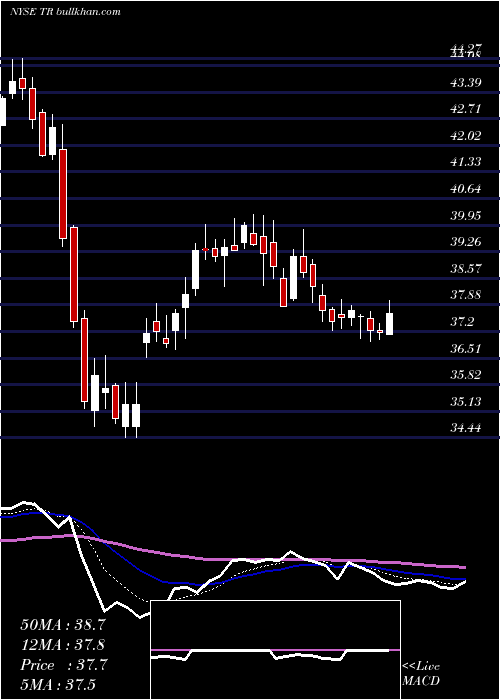The height and width of the screenshot is (700, 500).
Task: Click the 50MA : 38.7 readout
Action: (x=63, y=625)
